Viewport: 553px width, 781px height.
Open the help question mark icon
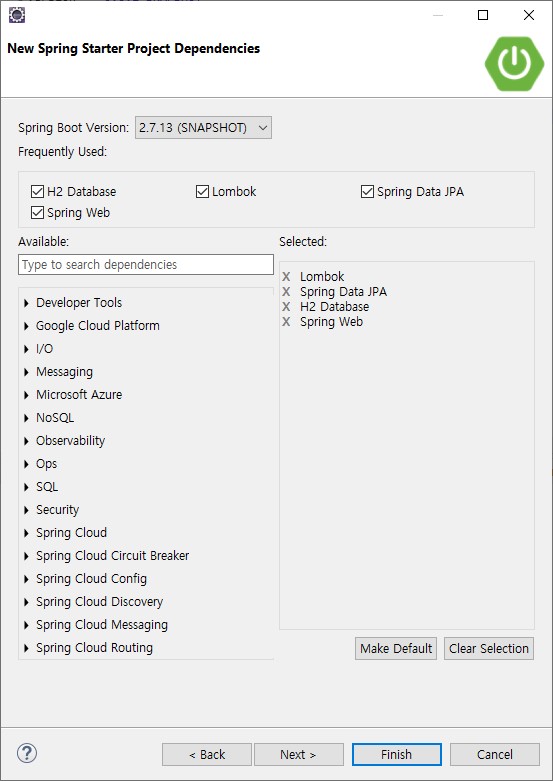(27, 753)
